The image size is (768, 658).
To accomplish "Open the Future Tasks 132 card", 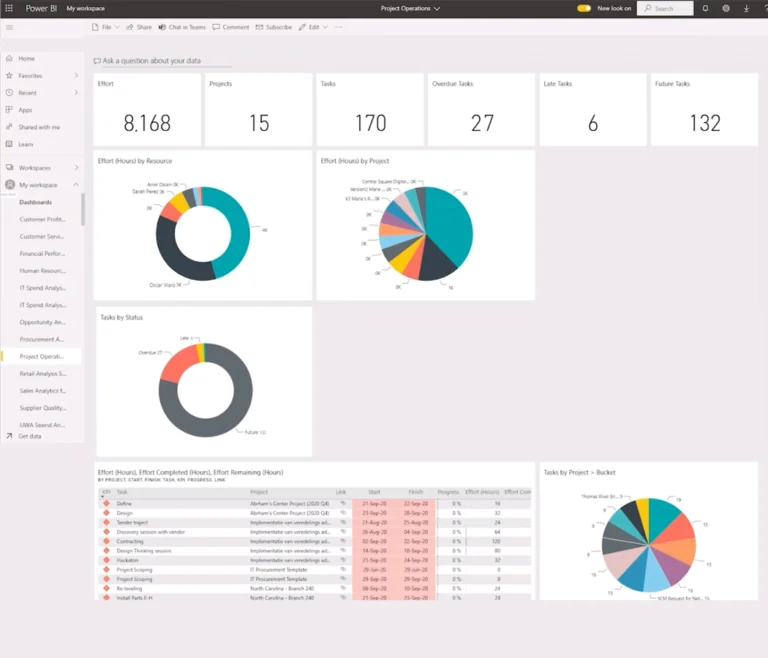I will [704, 109].
